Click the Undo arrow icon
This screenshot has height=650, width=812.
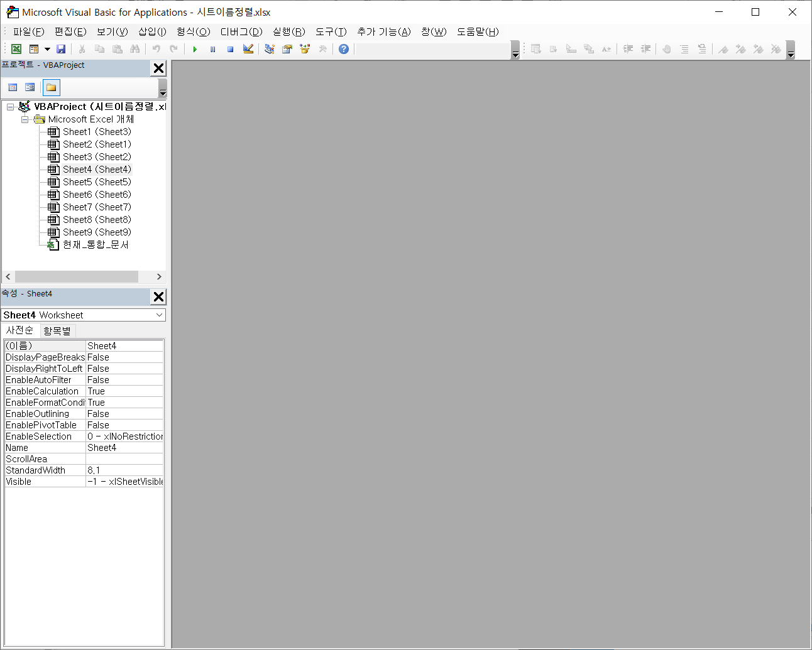(x=156, y=49)
